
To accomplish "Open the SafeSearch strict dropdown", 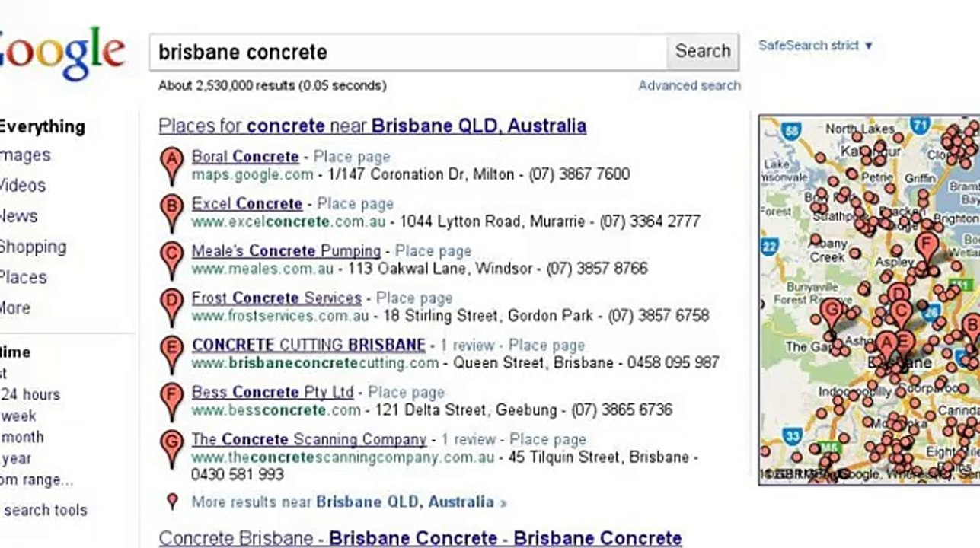I will 816,46.
